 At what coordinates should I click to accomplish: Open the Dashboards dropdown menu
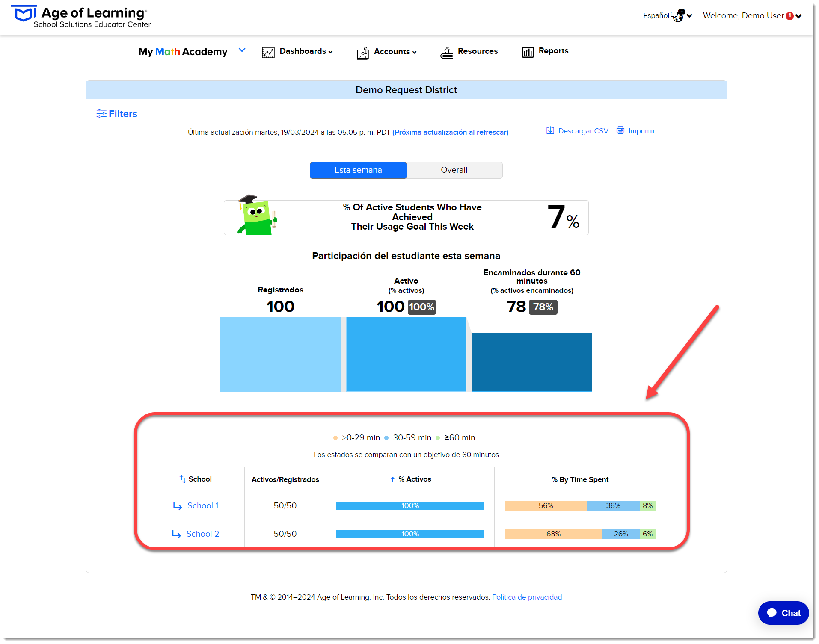click(306, 51)
